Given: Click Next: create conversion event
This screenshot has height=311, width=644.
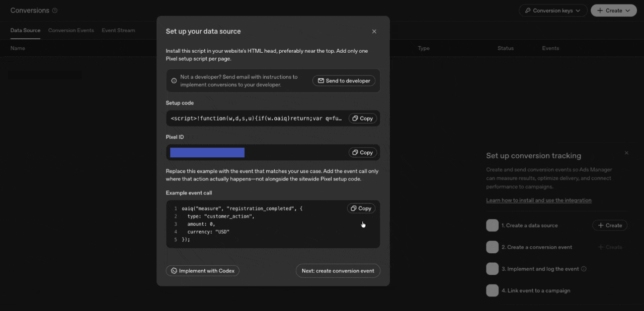Looking at the screenshot, I should coord(338,271).
